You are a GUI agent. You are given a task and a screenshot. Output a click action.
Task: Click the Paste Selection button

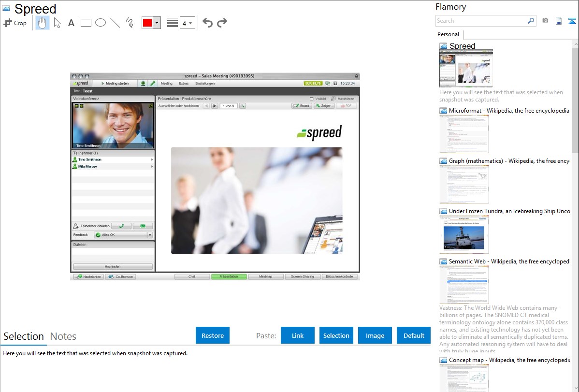click(x=336, y=335)
